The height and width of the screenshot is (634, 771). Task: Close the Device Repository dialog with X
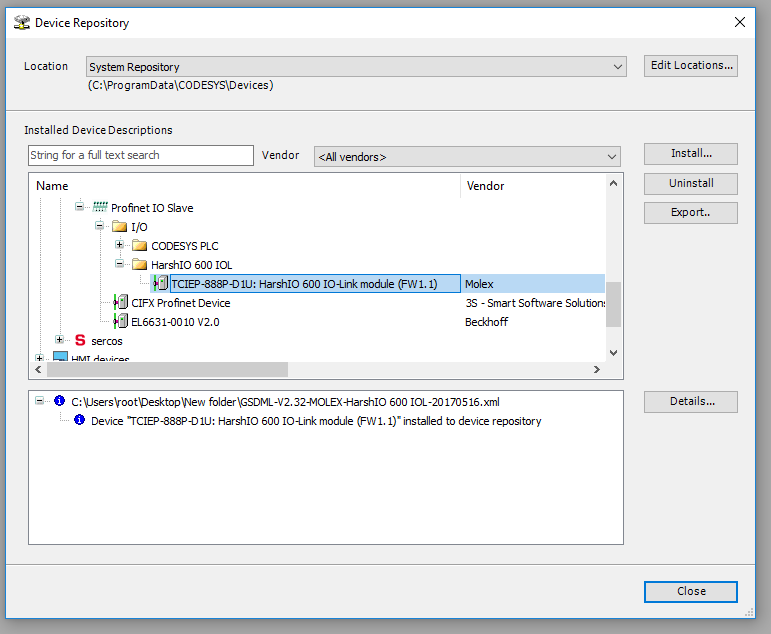pyautogui.click(x=740, y=22)
